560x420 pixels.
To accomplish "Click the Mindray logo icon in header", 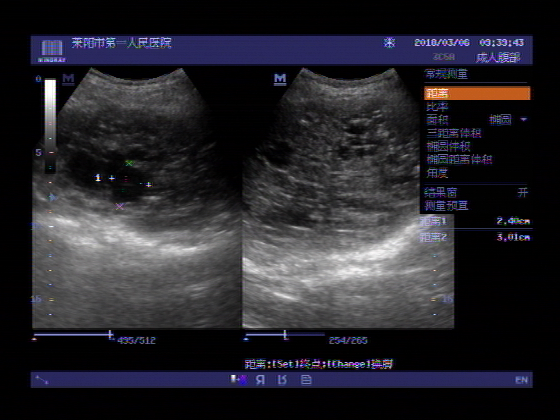I will (52, 51).
